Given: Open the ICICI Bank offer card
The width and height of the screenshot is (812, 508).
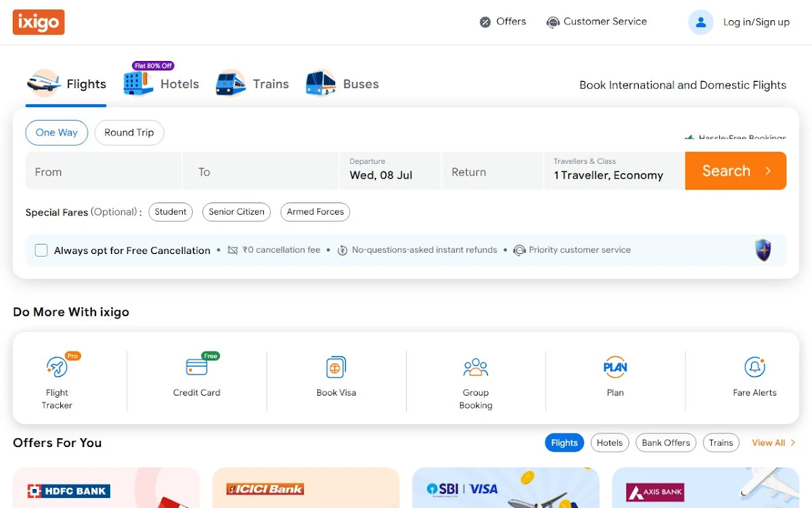Looking at the screenshot, I should tap(306, 488).
